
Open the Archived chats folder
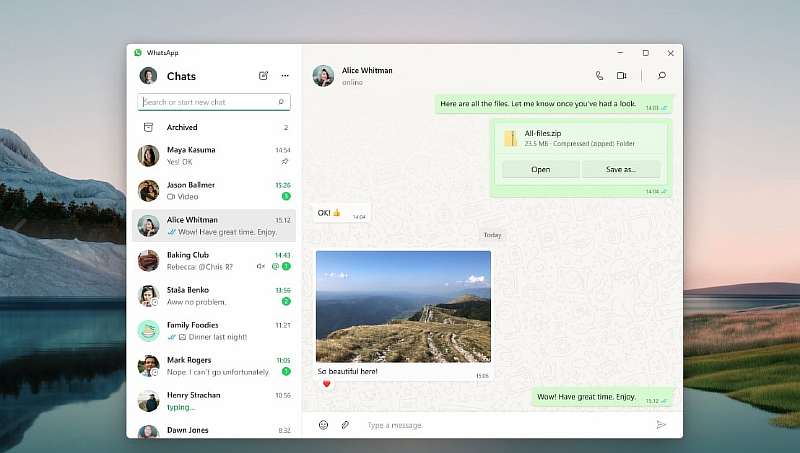[x=182, y=128]
